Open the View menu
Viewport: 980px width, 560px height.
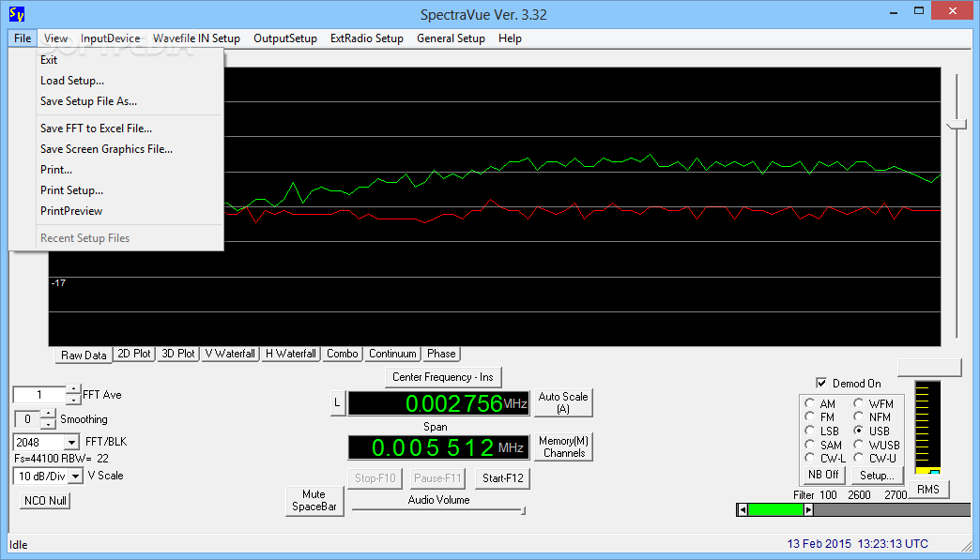[55, 38]
